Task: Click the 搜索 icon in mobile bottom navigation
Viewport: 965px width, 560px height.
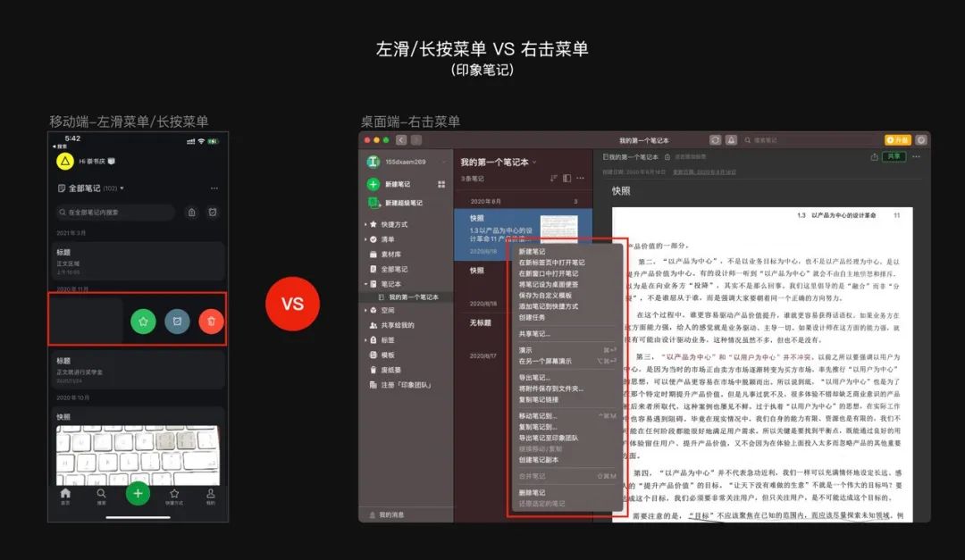Action: pyautogui.click(x=102, y=495)
